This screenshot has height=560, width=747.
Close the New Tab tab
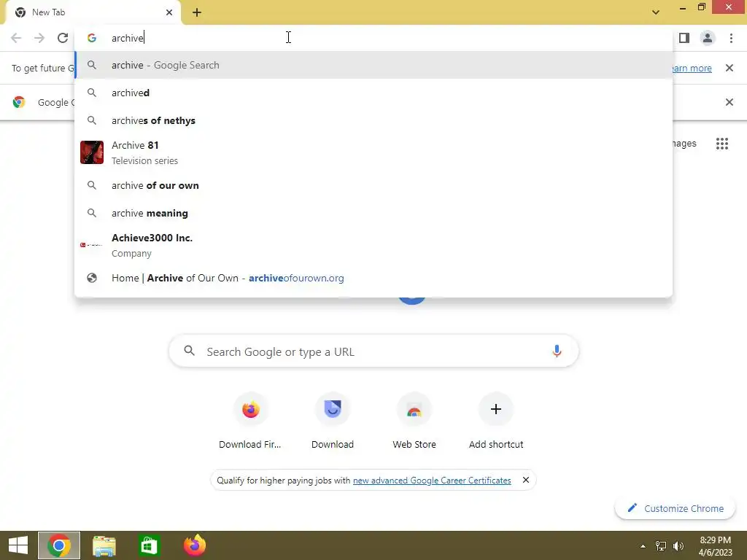pos(169,12)
